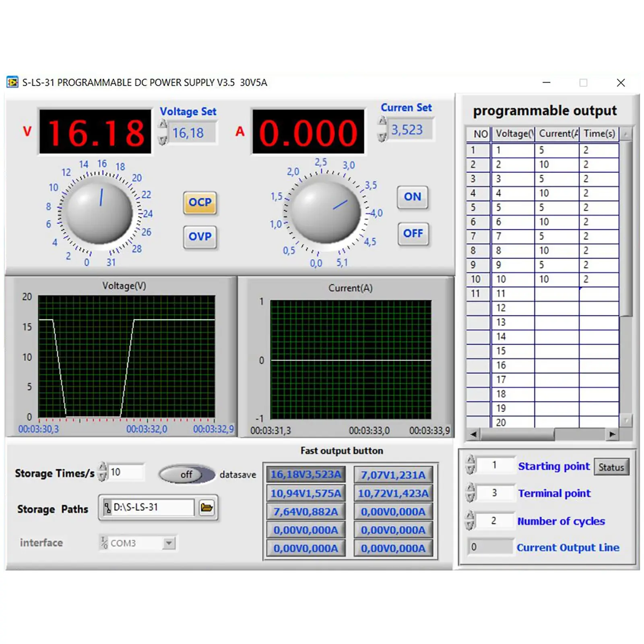The width and height of the screenshot is (644, 644).
Task: Enable OVP overvoltage protection
Action: 200,237
